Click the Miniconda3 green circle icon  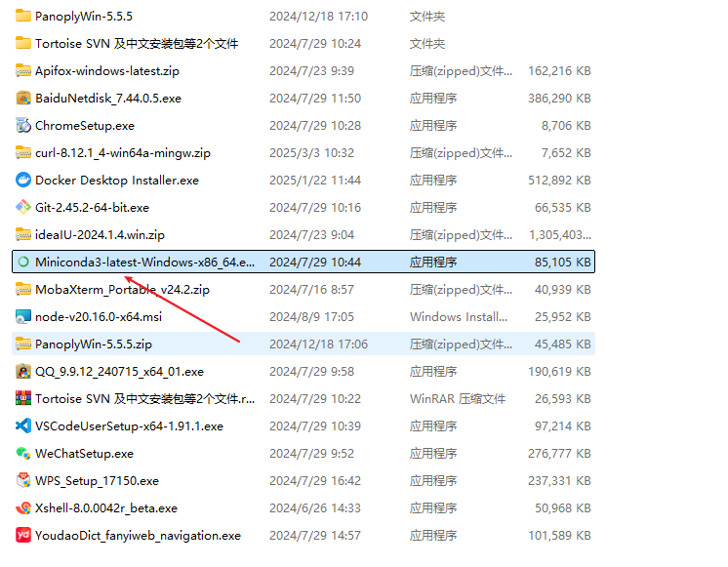23,262
